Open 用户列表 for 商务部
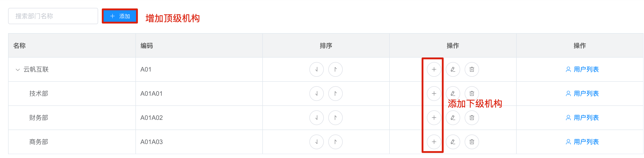 582,142
